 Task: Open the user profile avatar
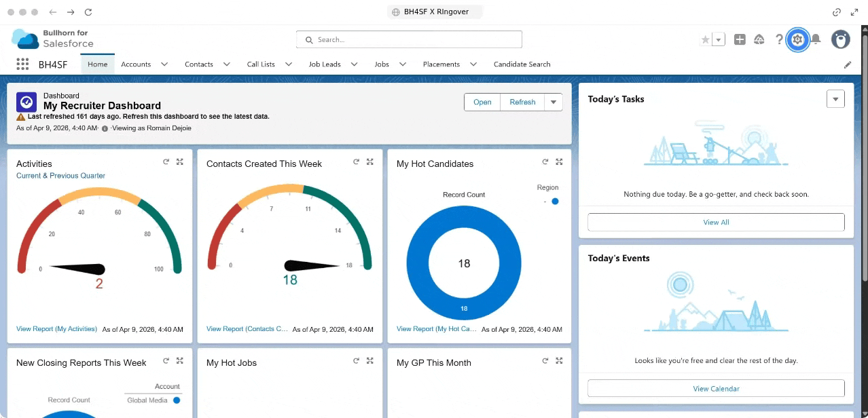tap(841, 40)
